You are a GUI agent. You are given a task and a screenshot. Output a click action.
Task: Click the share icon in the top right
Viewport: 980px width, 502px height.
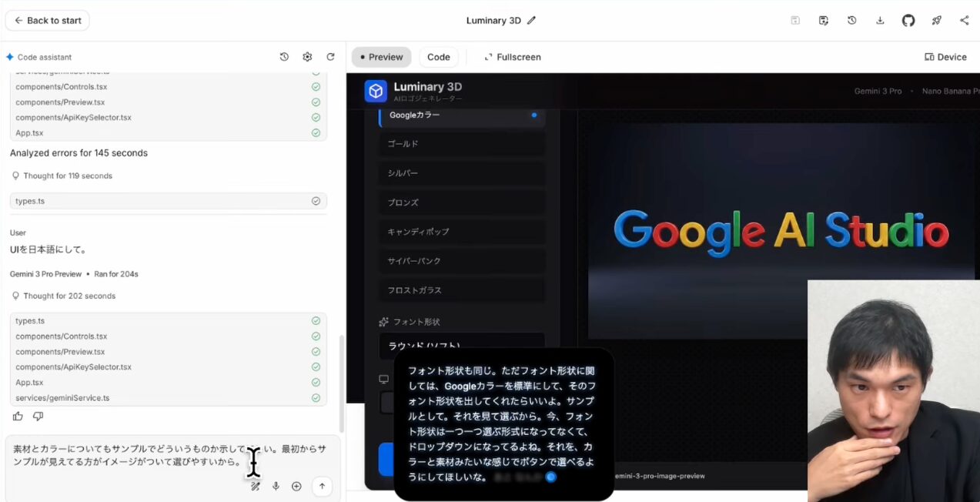point(965,21)
